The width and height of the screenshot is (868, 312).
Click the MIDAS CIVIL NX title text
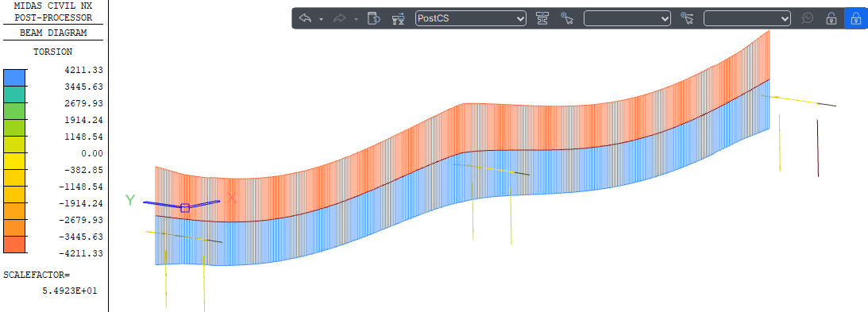(x=53, y=6)
